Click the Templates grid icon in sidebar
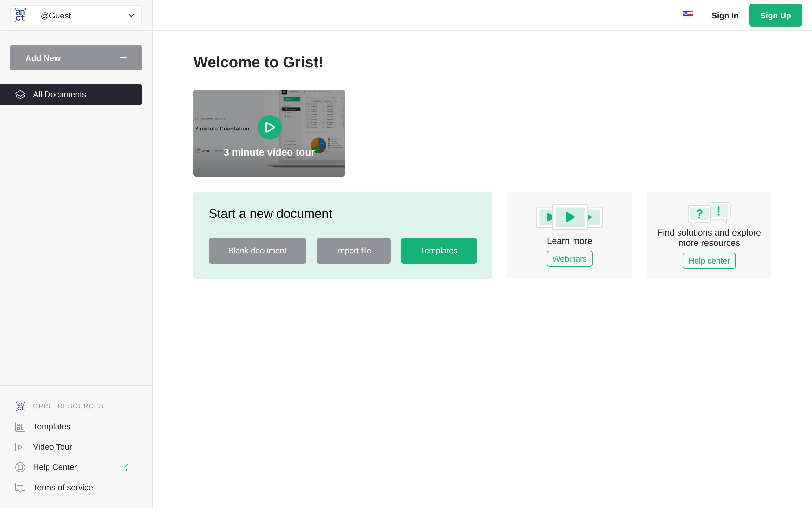 tap(20, 427)
